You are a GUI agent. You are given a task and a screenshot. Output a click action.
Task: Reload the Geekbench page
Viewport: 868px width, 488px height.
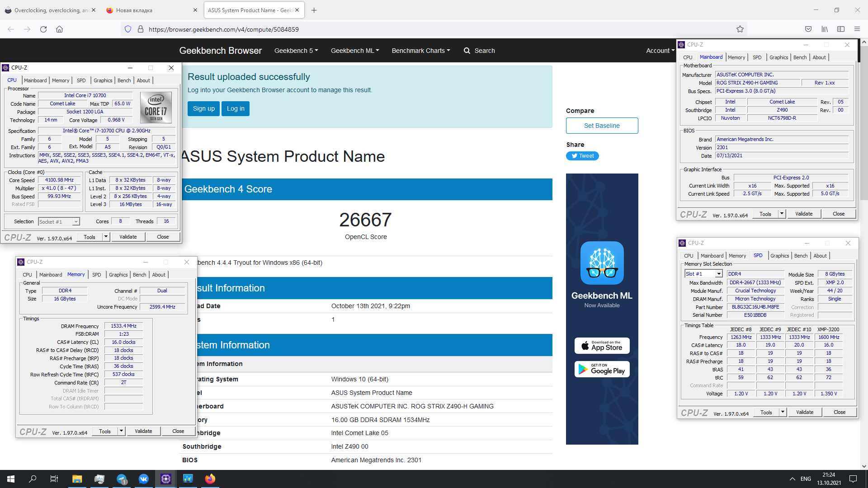43,29
